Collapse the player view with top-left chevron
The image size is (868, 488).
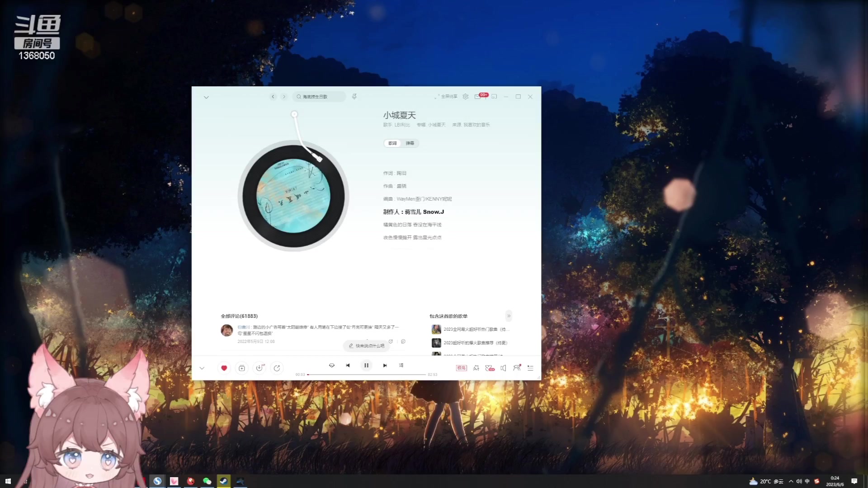coord(206,97)
